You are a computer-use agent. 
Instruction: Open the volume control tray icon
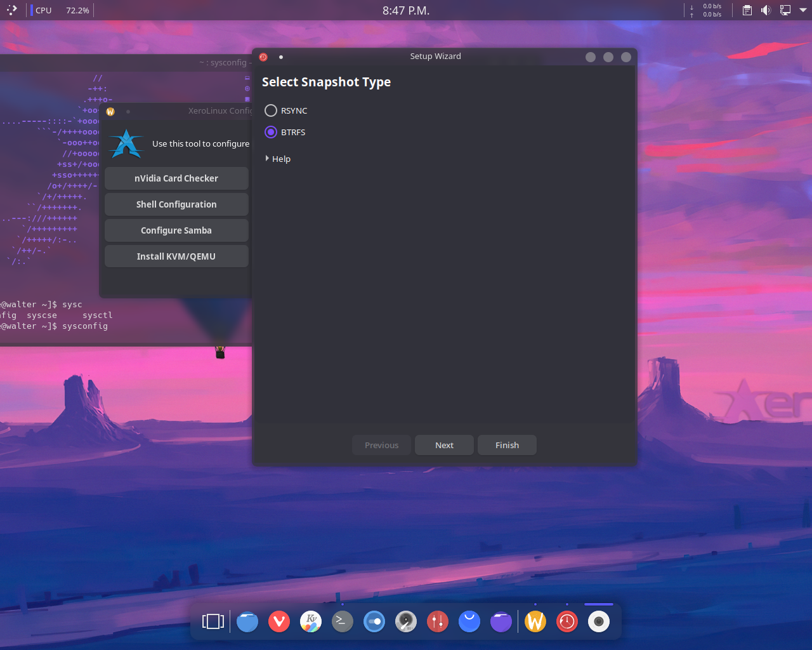click(766, 10)
